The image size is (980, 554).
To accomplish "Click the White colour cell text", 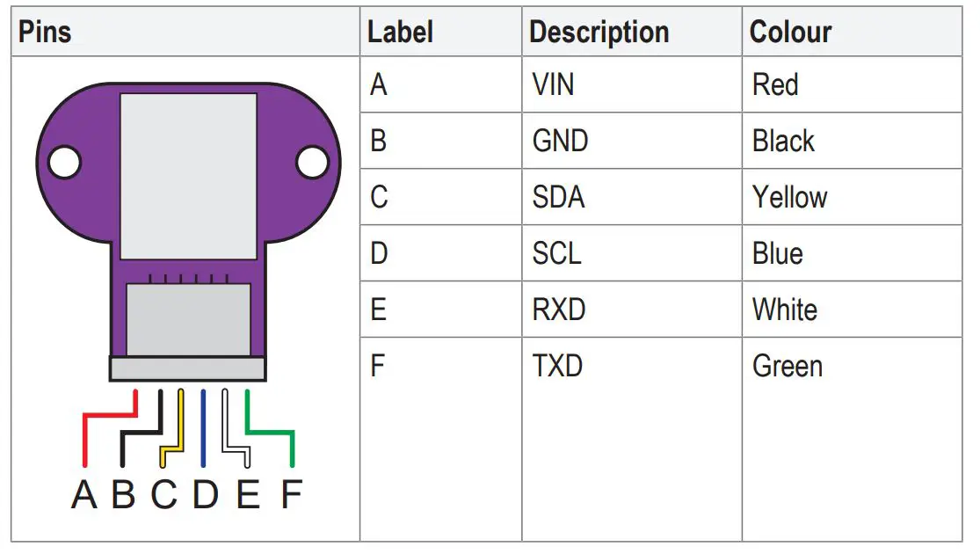I will 784,310.
